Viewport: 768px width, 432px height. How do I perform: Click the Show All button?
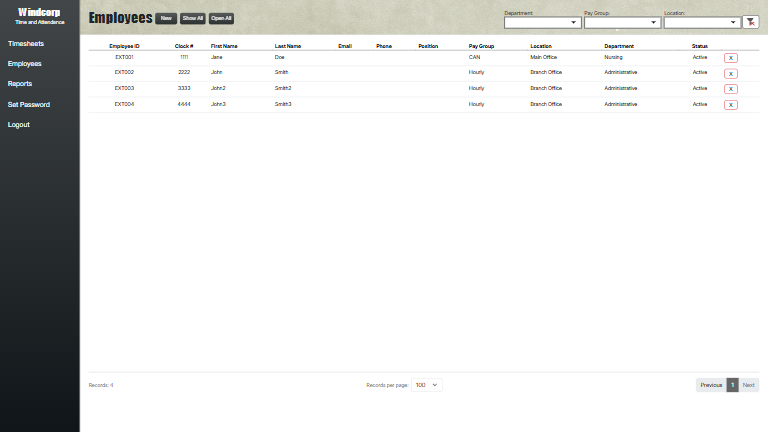click(x=193, y=18)
